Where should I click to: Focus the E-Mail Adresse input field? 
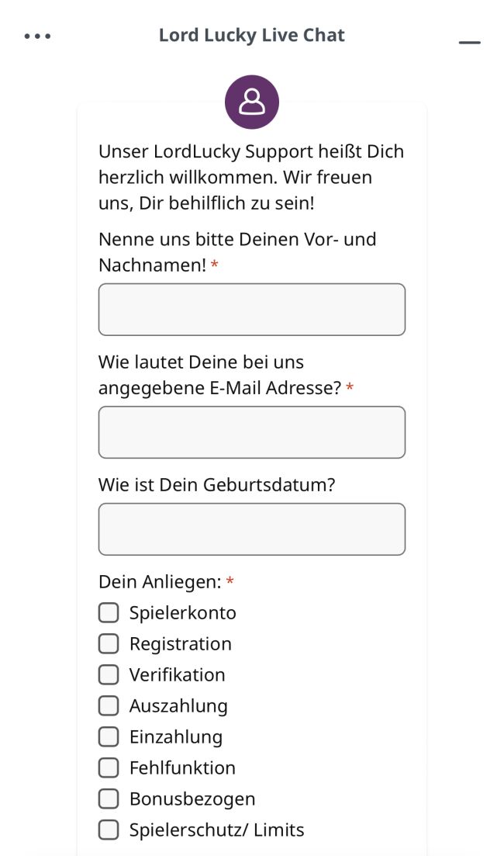252,432
